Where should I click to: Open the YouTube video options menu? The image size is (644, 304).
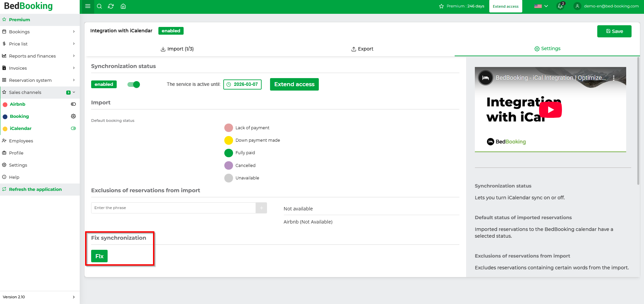(x=614, y=78)
